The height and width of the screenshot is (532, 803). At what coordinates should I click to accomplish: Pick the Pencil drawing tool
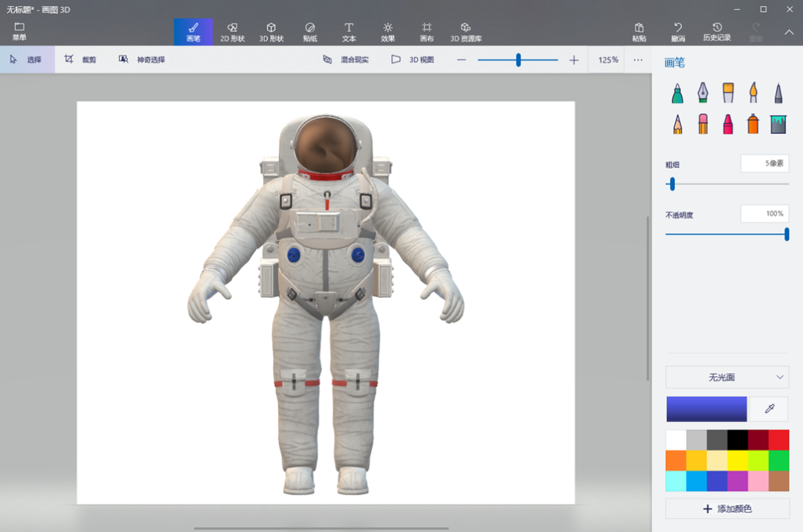[x=677, y=124]
